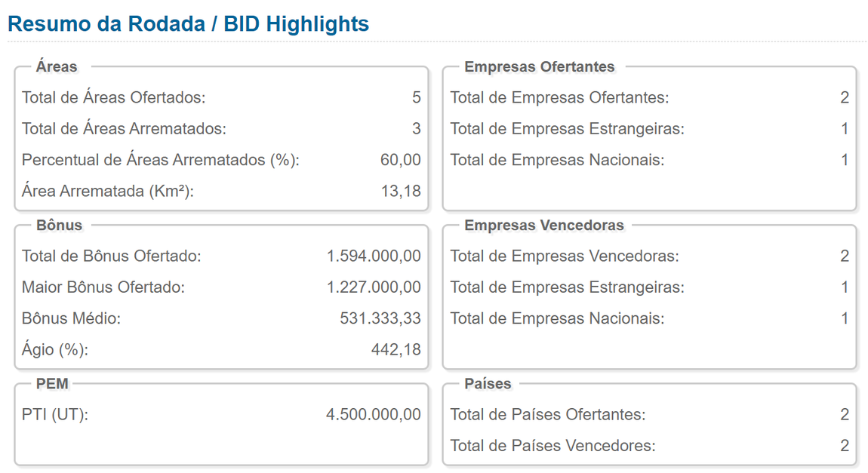The height and width of the screenshot is (473, 868).
Task: Select the Países group title
Action: point(488,383)
